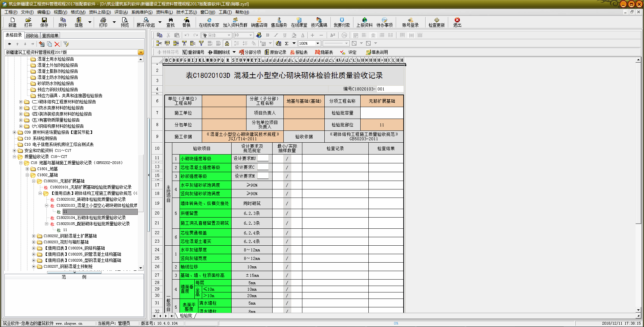
Task: Toggle underline text formatting
Action: click(x=285, y=35)
